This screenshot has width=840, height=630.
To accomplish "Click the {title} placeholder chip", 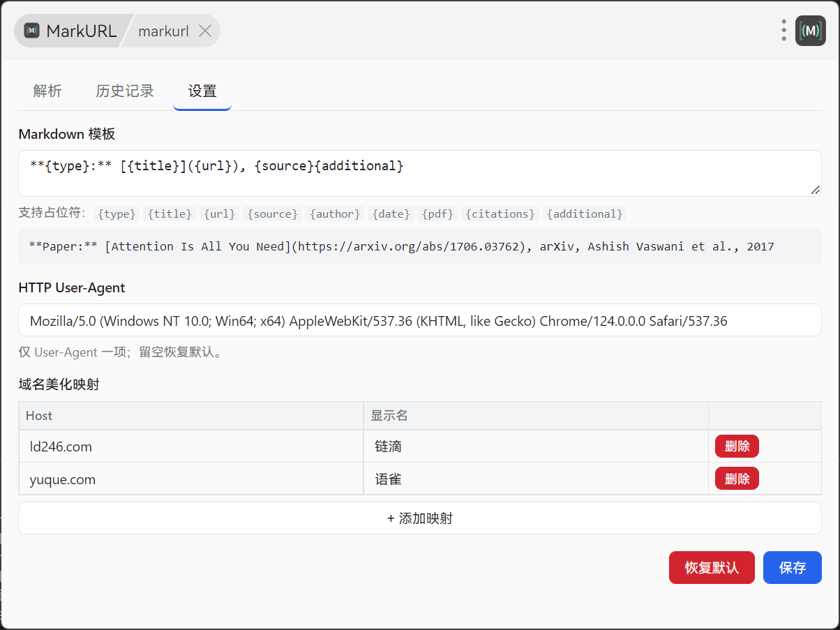I will coord(170,213).
